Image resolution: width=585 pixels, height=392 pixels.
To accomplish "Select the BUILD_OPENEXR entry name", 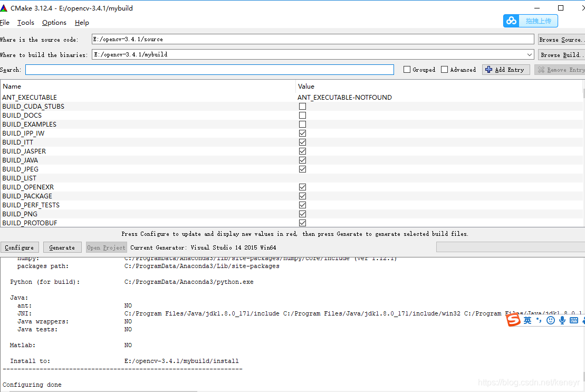I will (x=28, y=187).
